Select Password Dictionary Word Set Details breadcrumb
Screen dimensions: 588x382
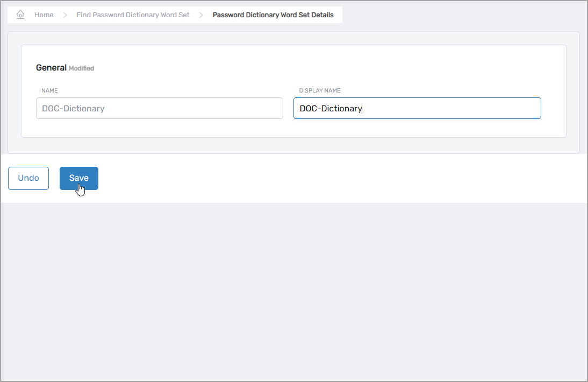273,15
